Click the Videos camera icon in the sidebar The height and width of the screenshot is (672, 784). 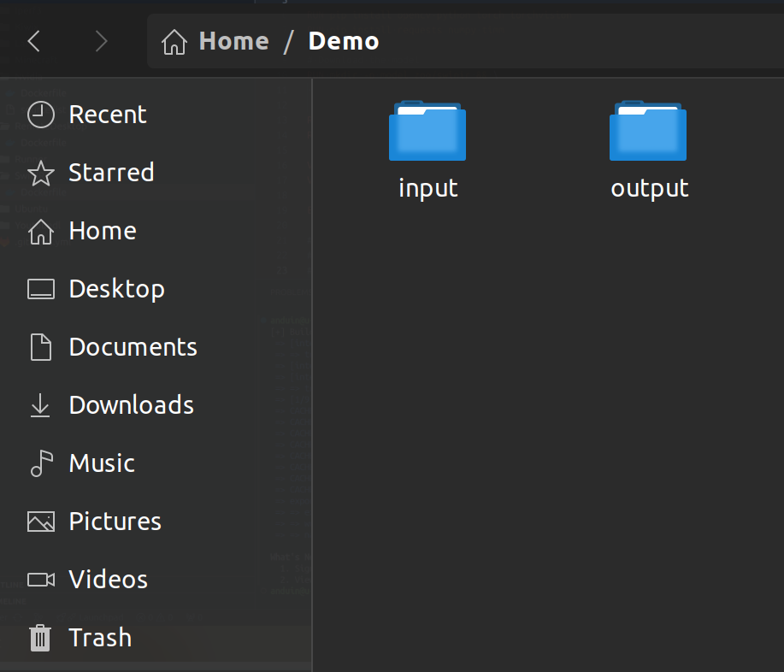[41, 580]
